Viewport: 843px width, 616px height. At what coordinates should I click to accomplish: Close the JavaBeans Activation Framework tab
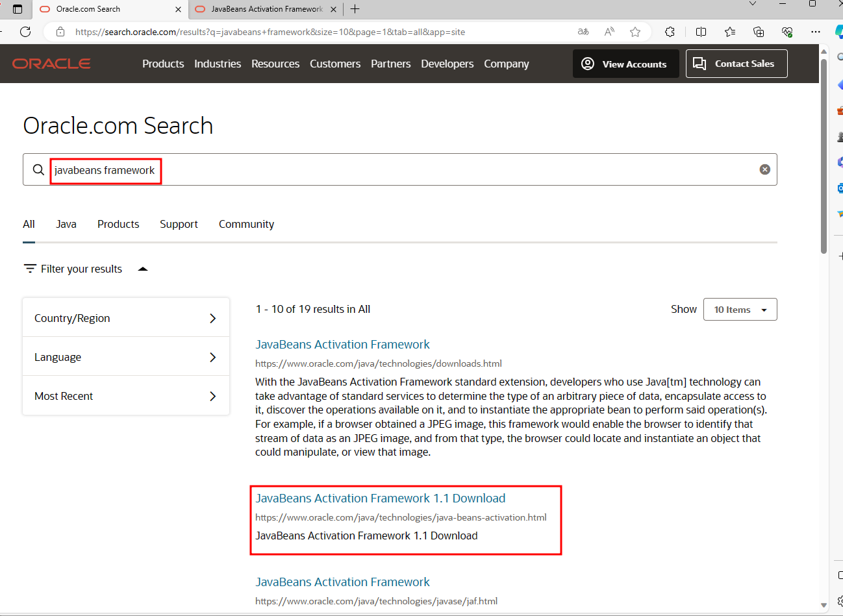coord(333,9)
